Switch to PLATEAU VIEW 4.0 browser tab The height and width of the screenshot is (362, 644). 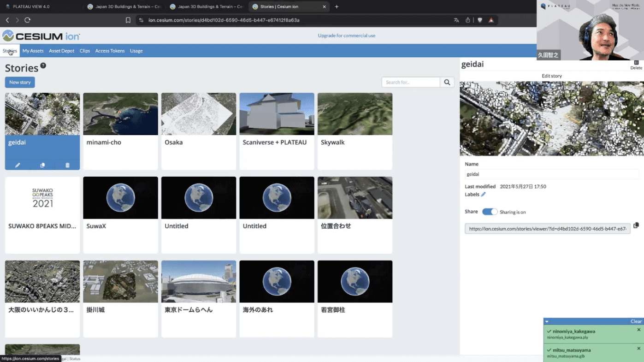tap(31, 7)
